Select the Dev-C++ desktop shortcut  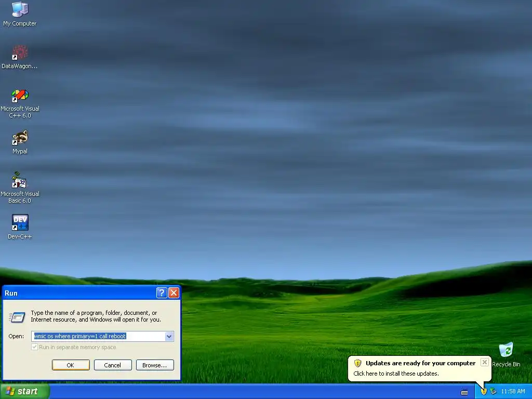[20, 227]
